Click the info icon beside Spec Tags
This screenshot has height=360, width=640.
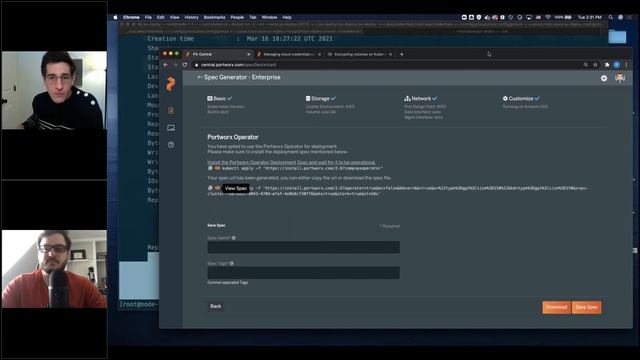coord(232,264)
